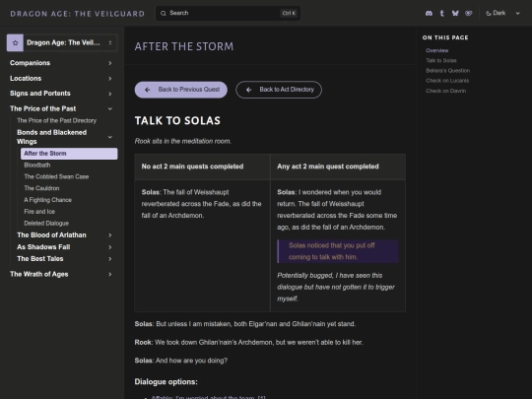The image size is (532, 399).
Task: Click the 'No act 2 main quests completed' header
Action: [192, 166]
